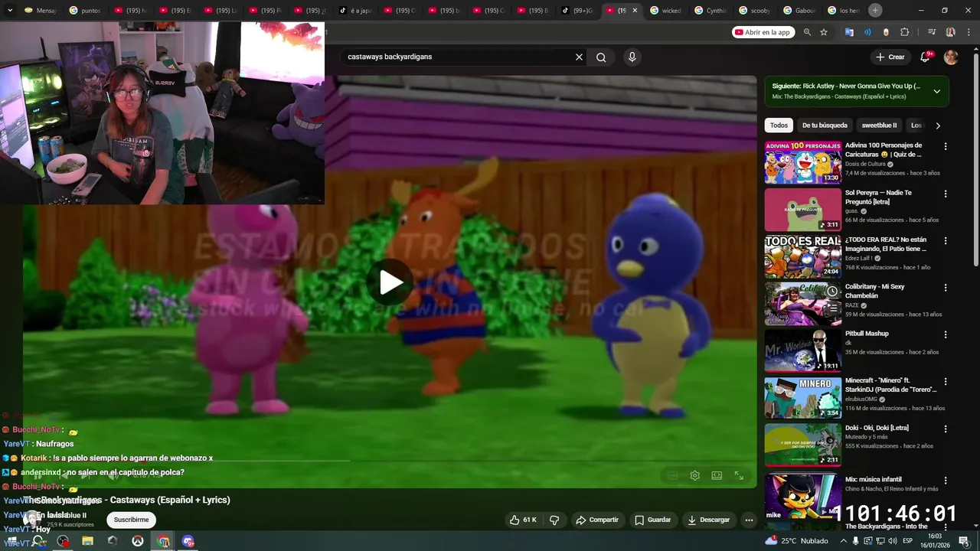This screenshot has height=551, width=980.
Task: Open options for Minecraft Minero video
Action: (x=946, y=381)
